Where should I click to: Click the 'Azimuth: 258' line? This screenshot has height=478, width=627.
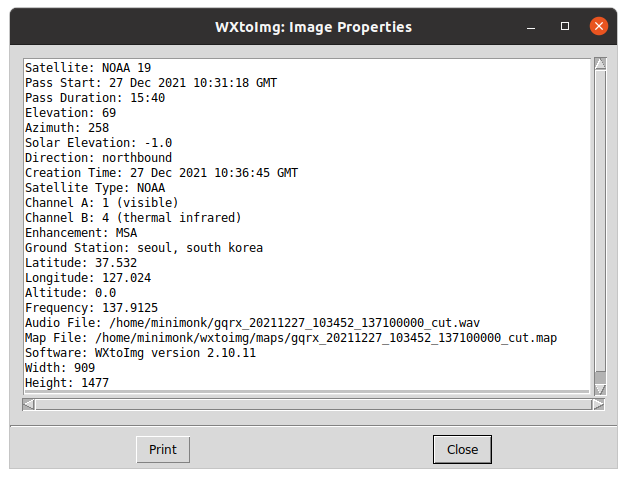tap(67, 128)
